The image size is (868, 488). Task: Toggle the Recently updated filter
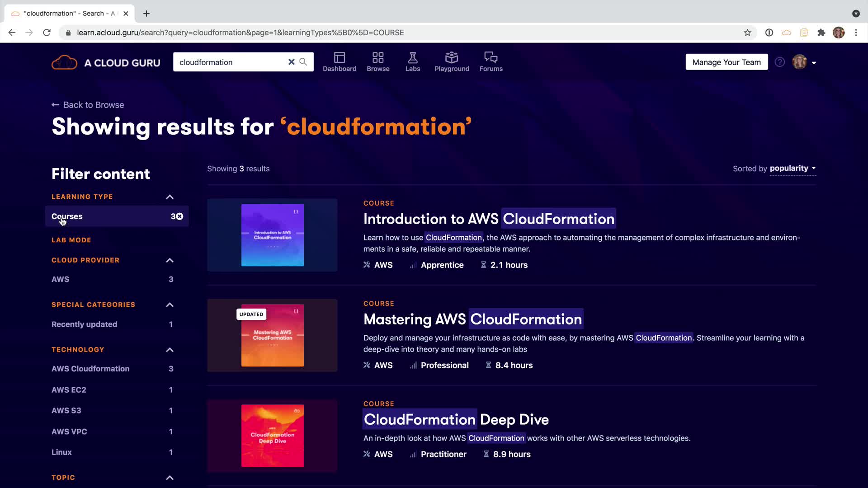(x=85, y=324)
